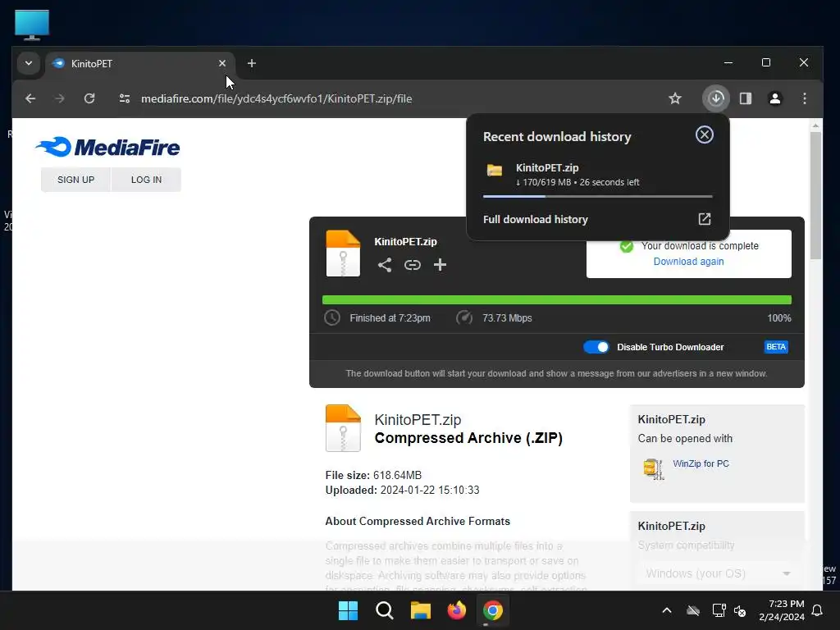Open taskbar Search

(384, 610)
